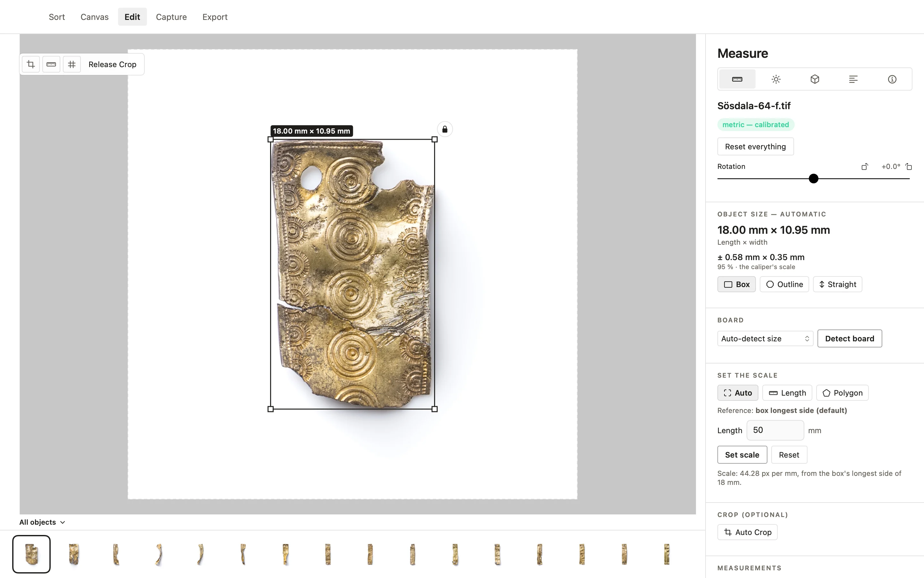Choose Auto scale method
Viewport: 924px width, 578px height.
(738, 393)
